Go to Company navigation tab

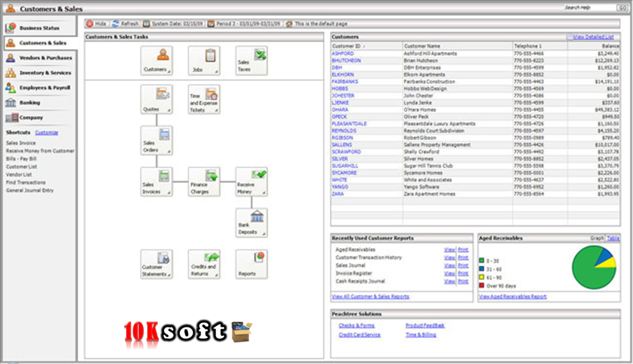click(x=39, y=118)
